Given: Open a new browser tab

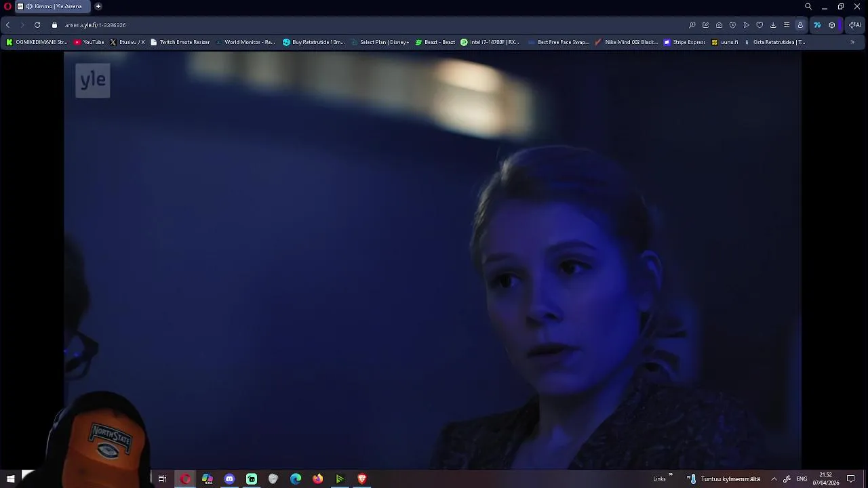Looking at the screenshot, I should 98,6.
